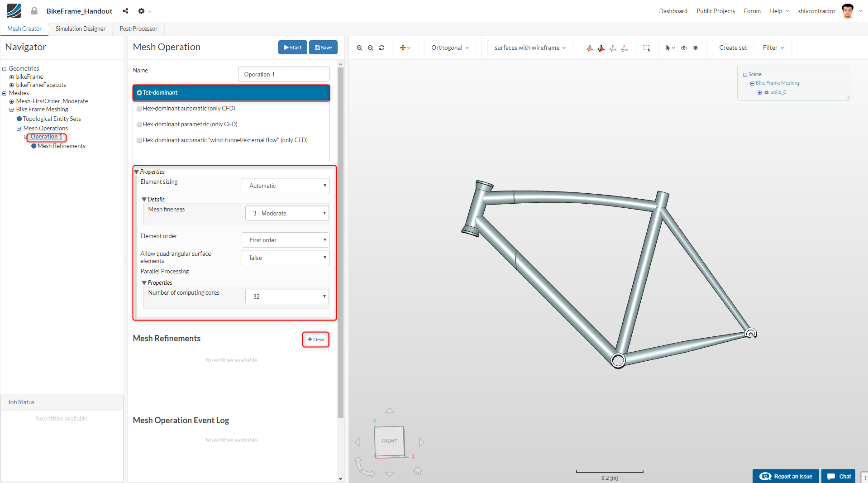Select Hex-dominant wind-tunnel/external flow option
868x483 pixels.
[139, 140]
